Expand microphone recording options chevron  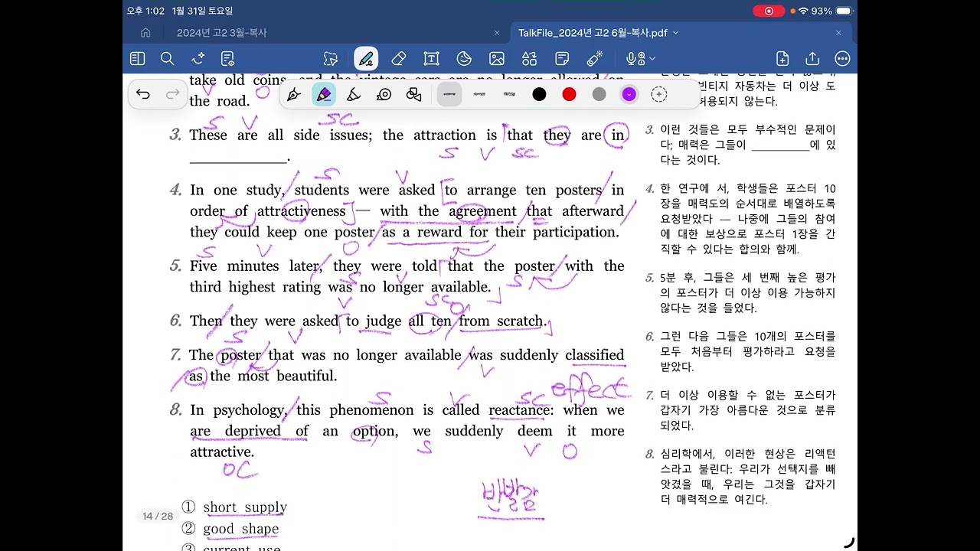(x=652, y=59)
